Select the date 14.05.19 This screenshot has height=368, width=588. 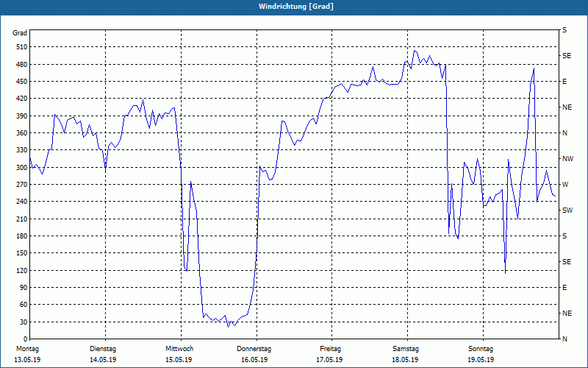103,360
